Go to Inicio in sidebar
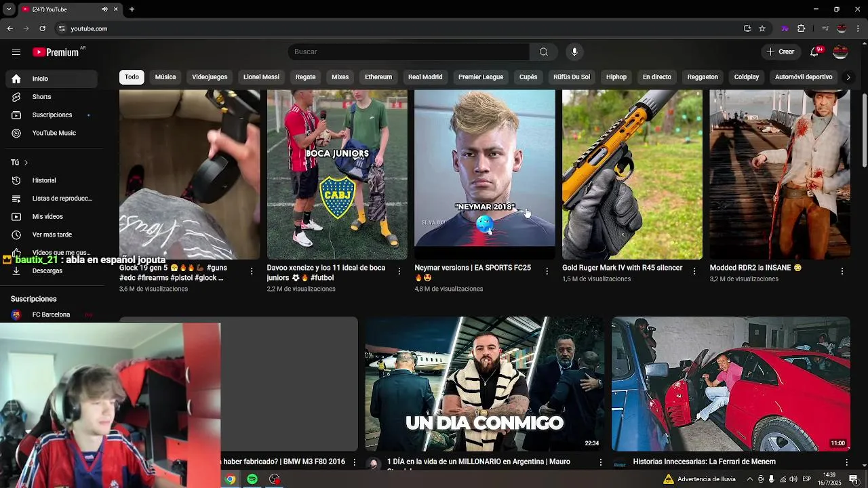 pos(52,79)
